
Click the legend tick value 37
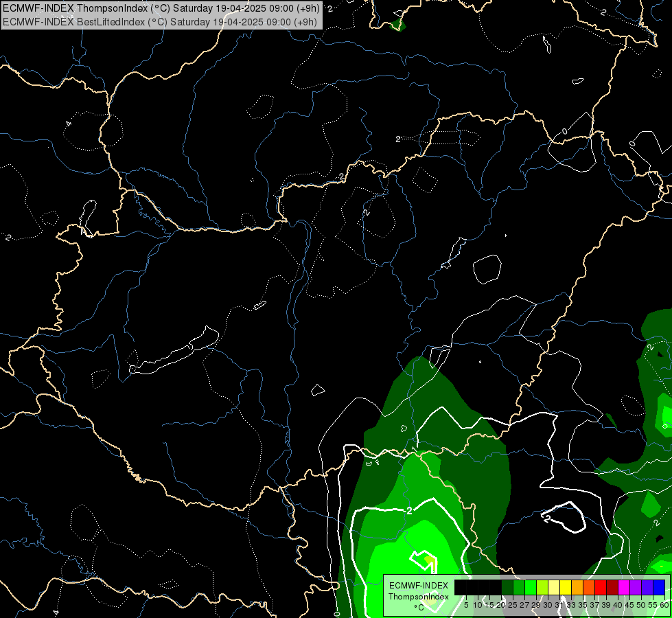[x=595, y=605]
